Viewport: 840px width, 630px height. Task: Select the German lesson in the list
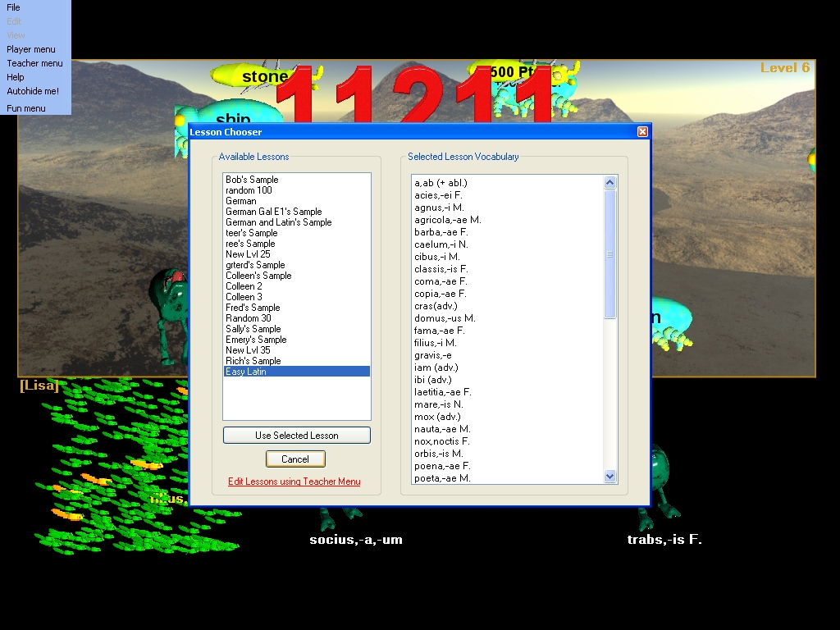click(x=241, y=201)
